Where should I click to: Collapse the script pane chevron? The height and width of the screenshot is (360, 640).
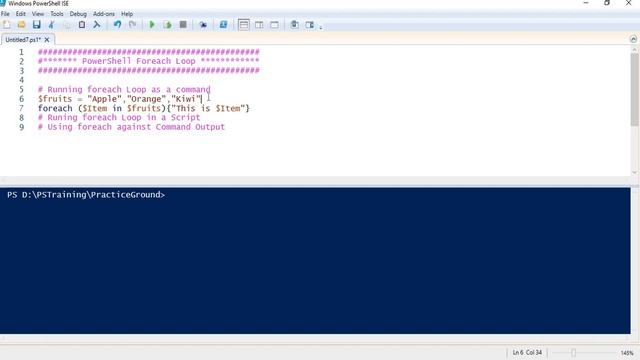[x=633, y=39]
